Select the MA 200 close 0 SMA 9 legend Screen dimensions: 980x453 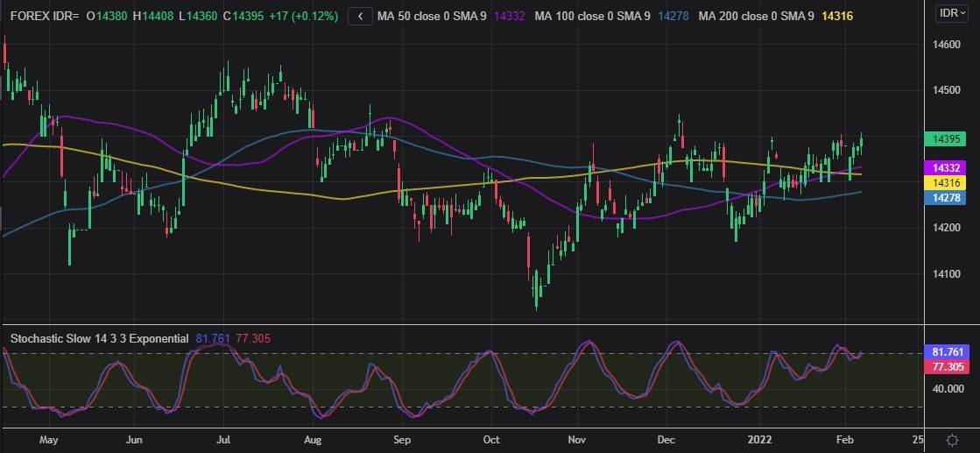point(757,17)
